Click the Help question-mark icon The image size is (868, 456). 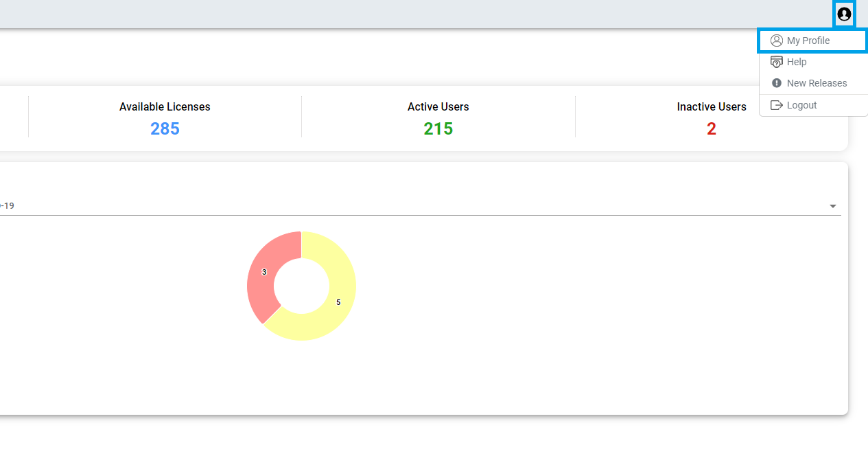pos(777,62)
